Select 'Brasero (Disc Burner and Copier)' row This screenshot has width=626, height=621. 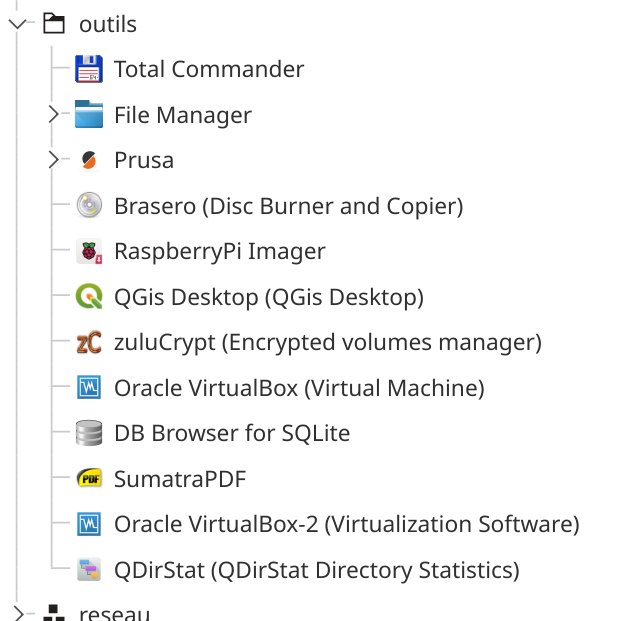(288, 206)
